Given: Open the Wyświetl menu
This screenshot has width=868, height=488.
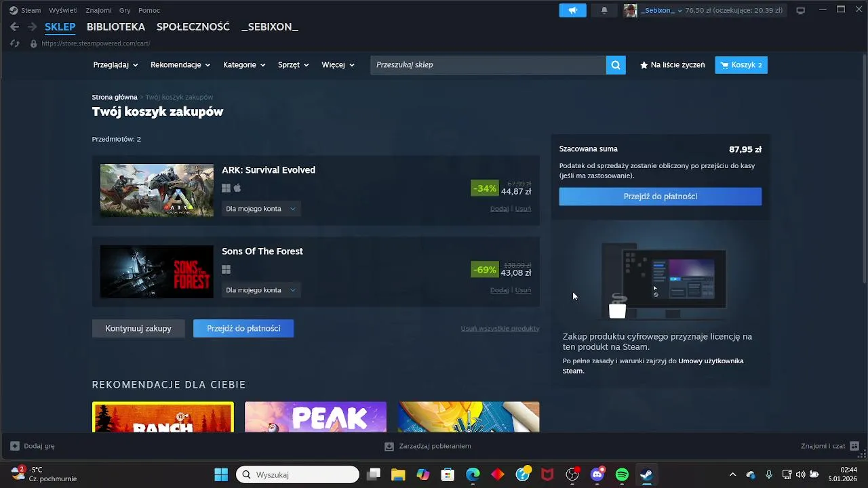Looking at the screenshot, I should (63, 10).
